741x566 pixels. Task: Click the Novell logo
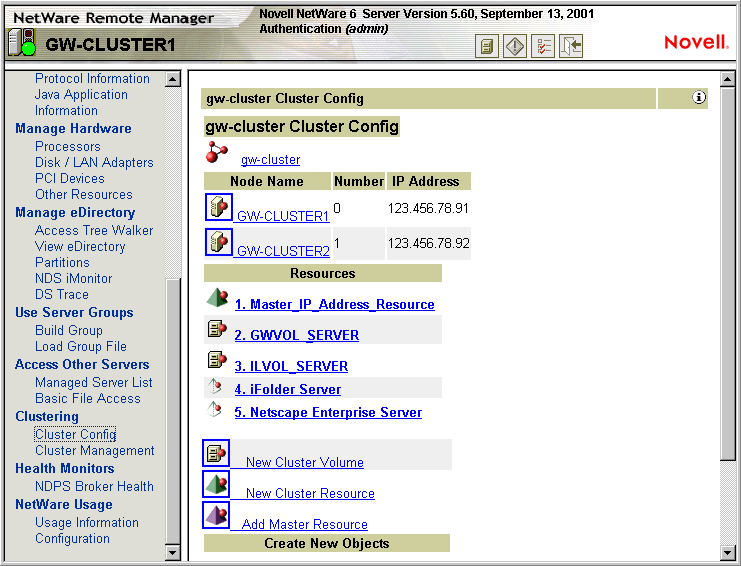[696, 42]
